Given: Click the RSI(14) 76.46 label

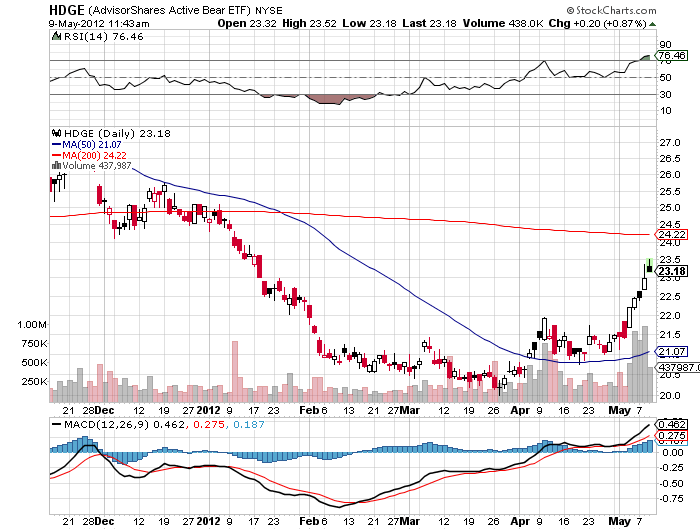Looking at the screenshot, I should click(x=104, y=37).
